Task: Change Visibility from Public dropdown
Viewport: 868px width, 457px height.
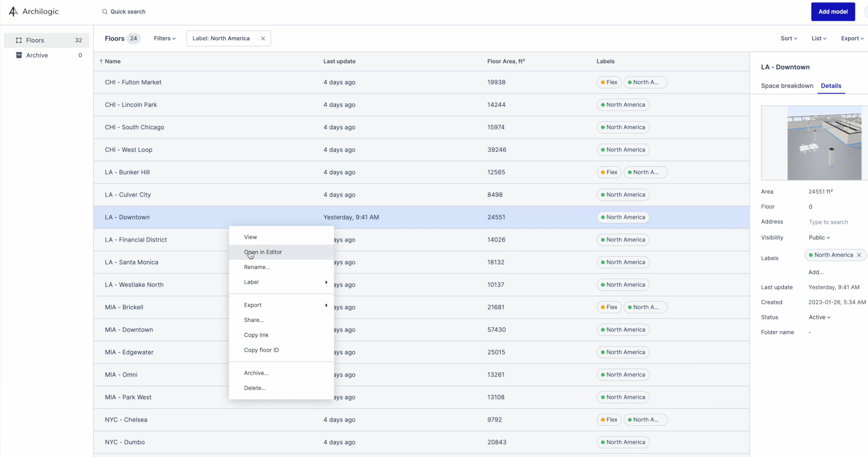Action: point(819,238)
